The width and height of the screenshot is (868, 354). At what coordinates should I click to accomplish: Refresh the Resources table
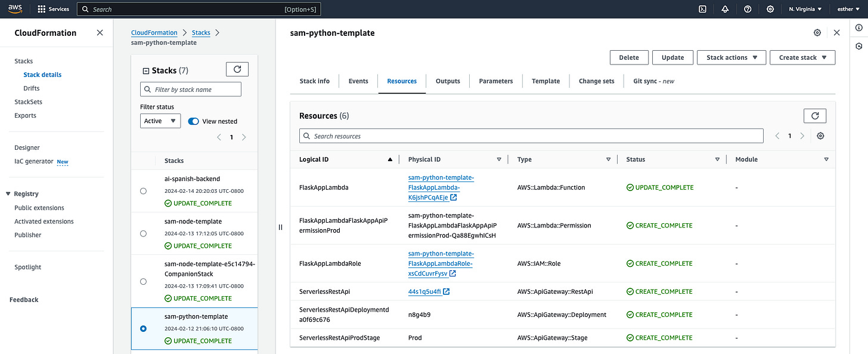[x=815, y=115]
